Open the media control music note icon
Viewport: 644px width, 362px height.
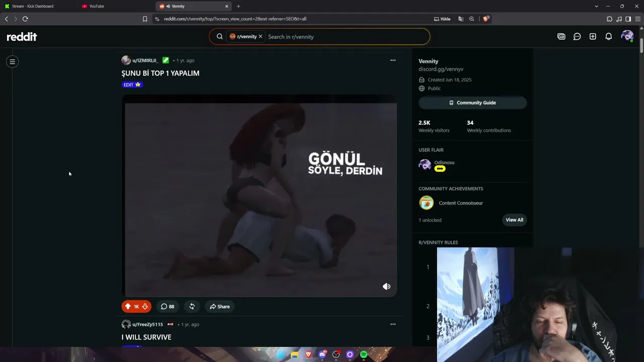click(x=619, y=19)
